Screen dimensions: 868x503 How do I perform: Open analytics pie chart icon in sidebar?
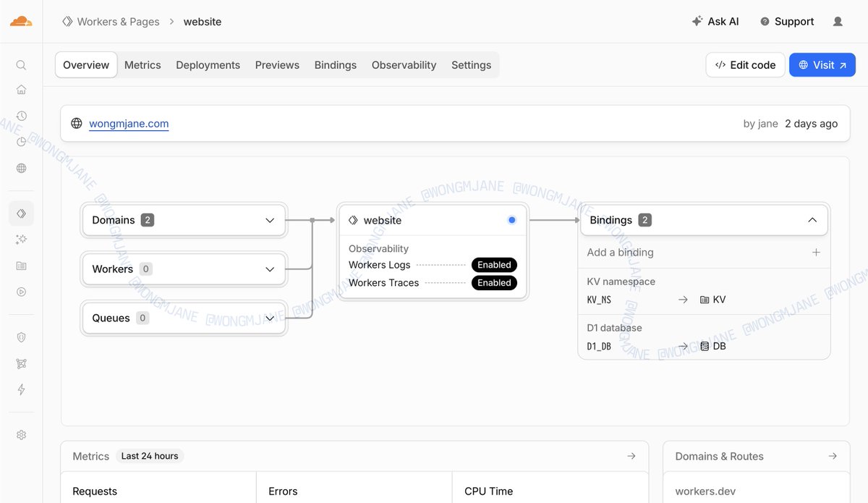(x=21, y=142)
